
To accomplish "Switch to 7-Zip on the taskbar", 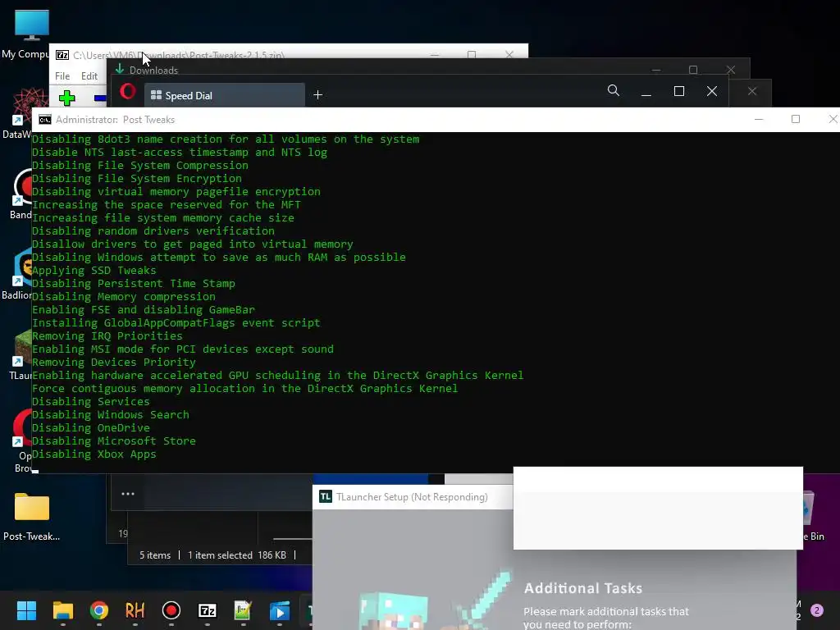I will click(208, 610).
